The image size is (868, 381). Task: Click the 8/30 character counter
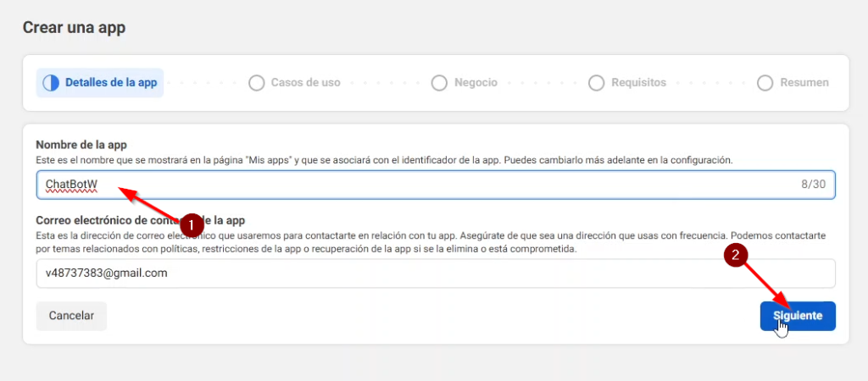click(x=813, y=185)
